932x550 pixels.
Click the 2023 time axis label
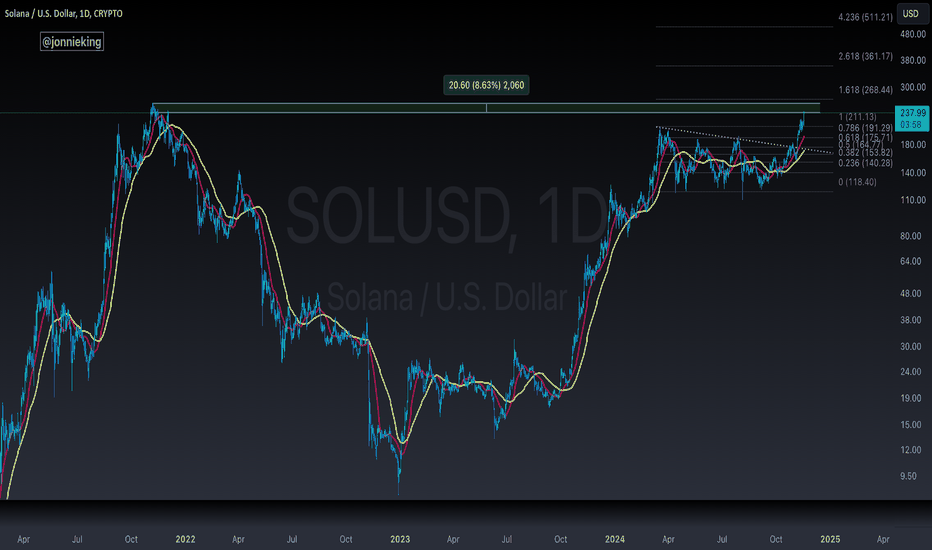[400, 539]
